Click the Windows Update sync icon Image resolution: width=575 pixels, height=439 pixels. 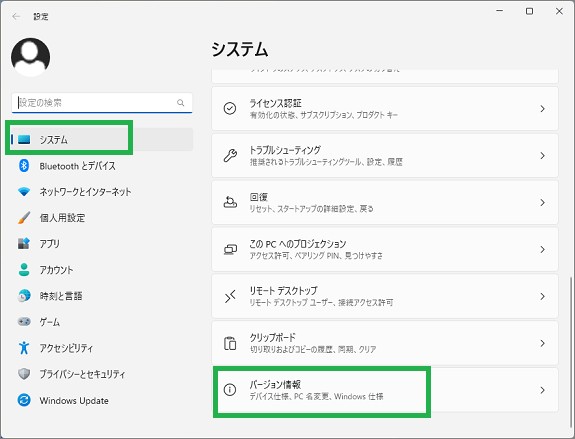(24, 400)
